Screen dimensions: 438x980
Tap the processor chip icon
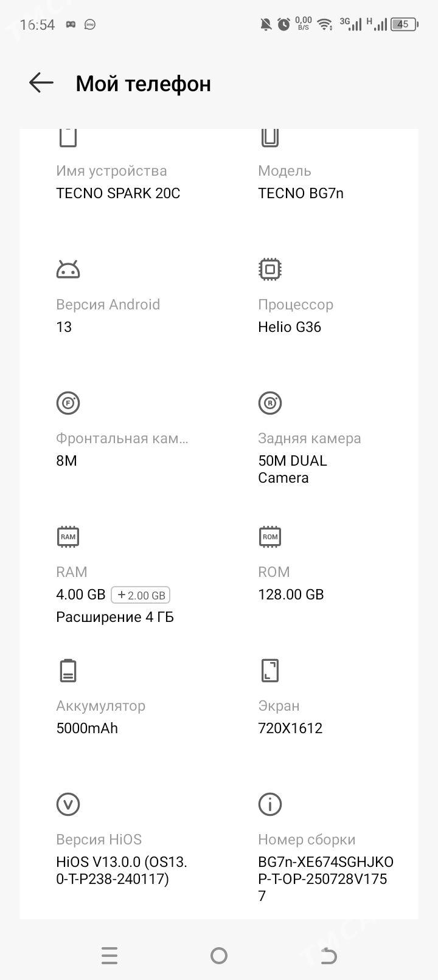click(x=270, y=269)
